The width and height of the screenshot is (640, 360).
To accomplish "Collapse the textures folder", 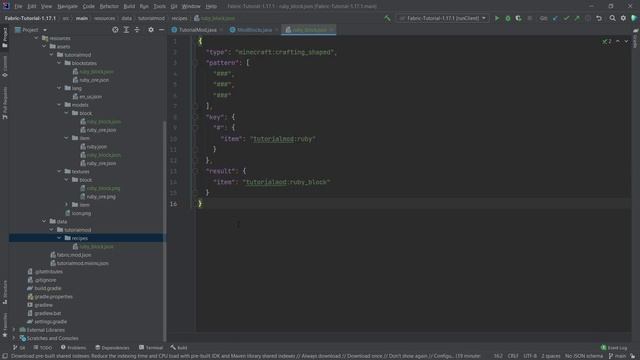I will [59, 171].
